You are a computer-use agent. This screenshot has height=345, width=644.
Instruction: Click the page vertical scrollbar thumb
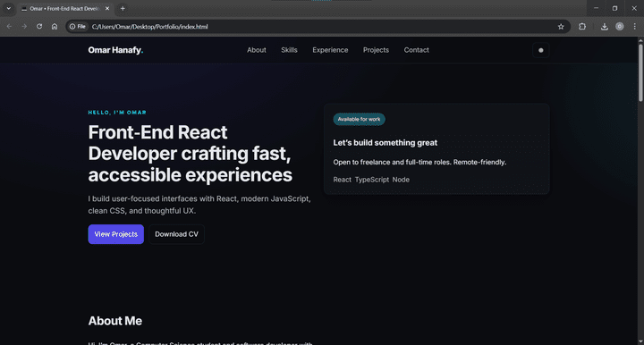(640, 72)
